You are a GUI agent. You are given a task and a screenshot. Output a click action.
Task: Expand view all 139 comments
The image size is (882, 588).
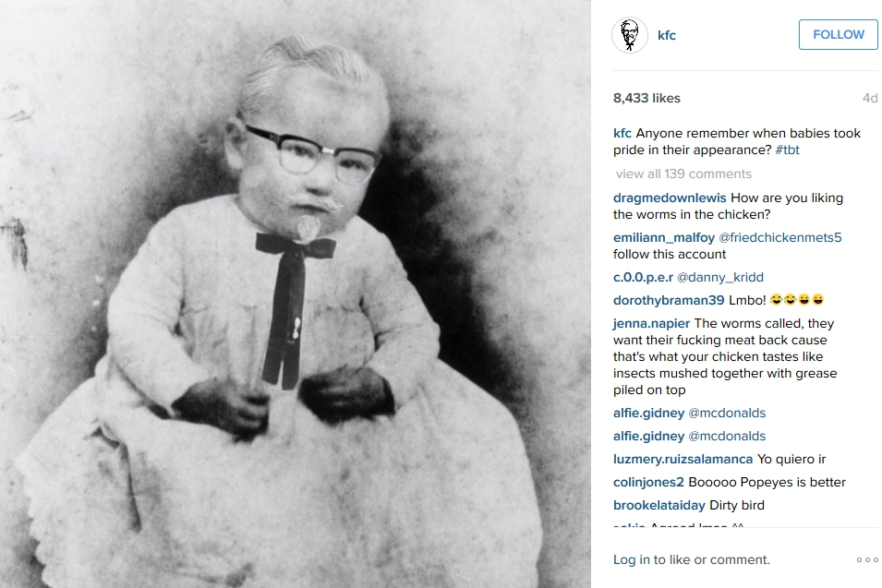pyautogui.click(x=683, y=174)
